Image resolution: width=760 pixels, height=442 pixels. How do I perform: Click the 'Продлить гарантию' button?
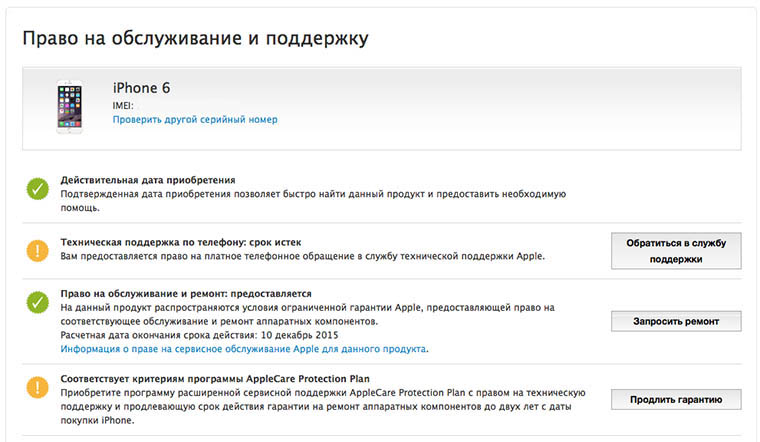pyautogui.click(x=676, y=400)
